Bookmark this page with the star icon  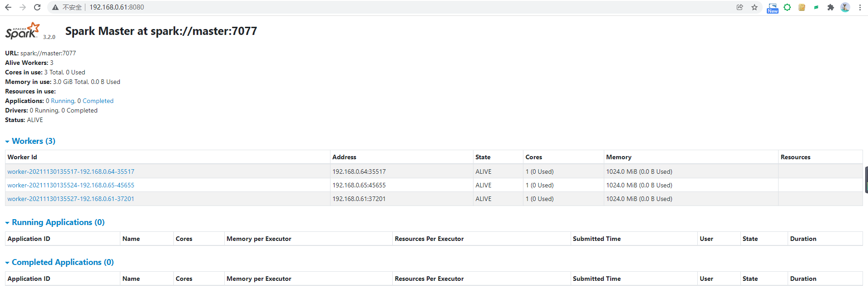tap(755, 7)
